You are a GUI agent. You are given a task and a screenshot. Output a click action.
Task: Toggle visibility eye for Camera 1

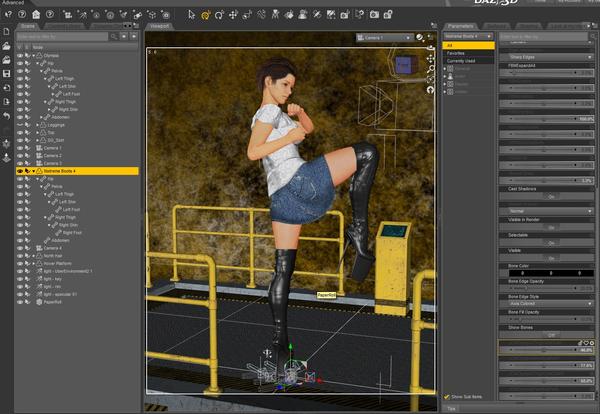[x=20, y=148]
